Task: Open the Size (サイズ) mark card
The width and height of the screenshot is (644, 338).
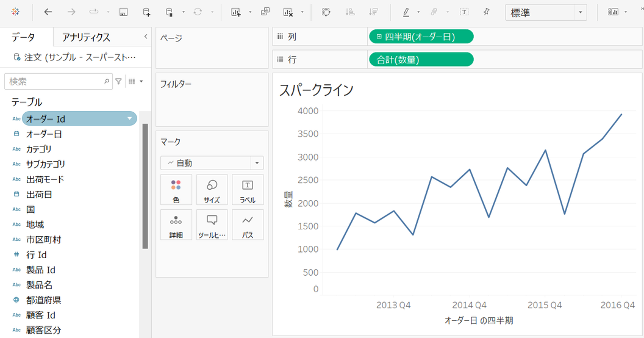Action: [x=212, y=190]
